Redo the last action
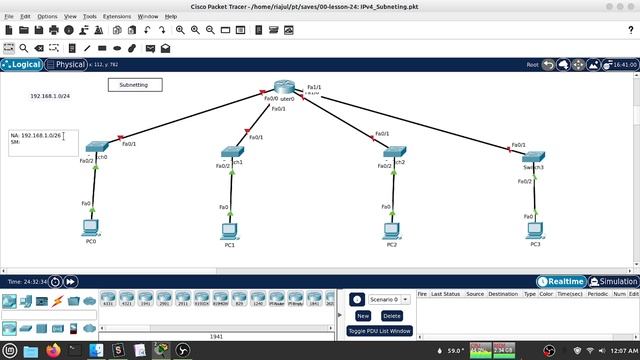 [162, 30]
